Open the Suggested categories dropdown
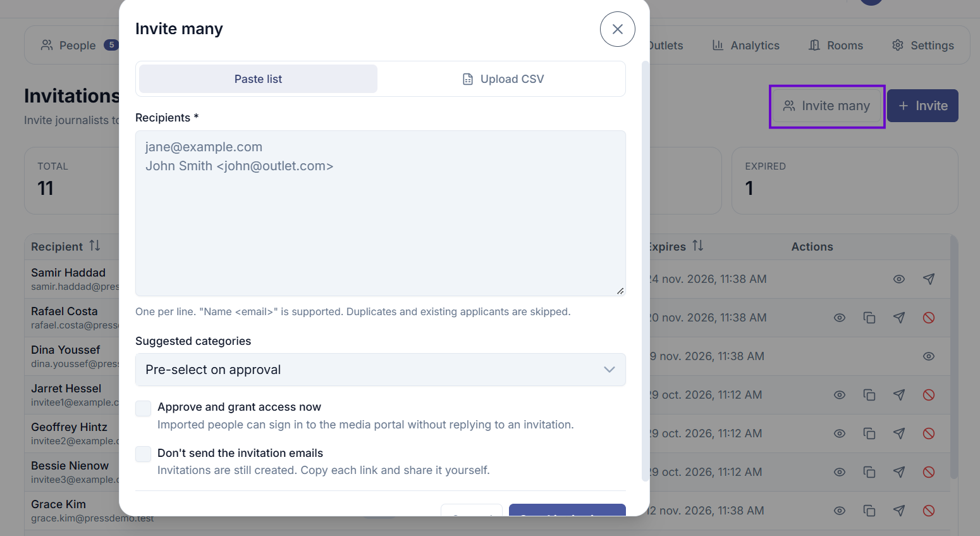This screenshot has width=980, height=536. coord(381,370)
